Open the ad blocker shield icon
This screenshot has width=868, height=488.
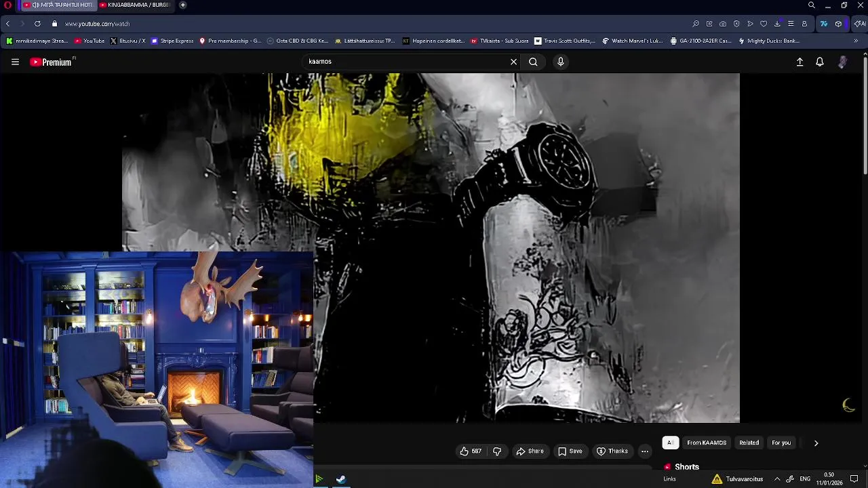pos(736,24)
